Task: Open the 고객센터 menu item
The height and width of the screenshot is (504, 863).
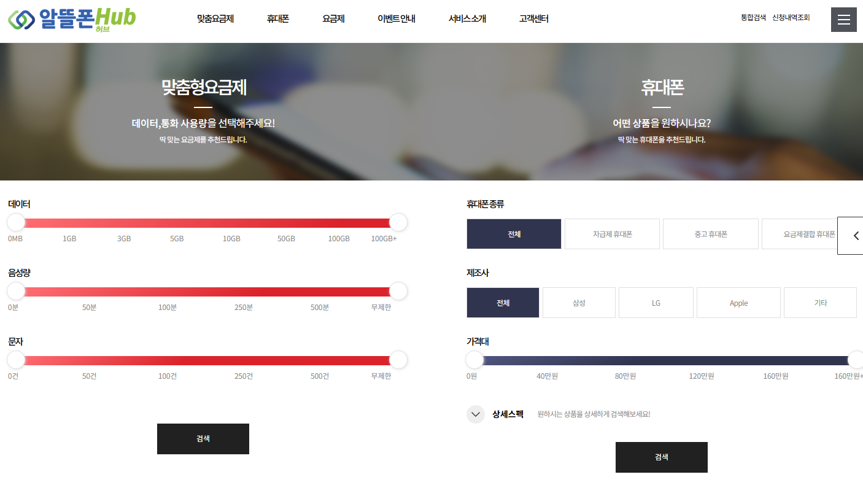Action: (x=532, y=19)
